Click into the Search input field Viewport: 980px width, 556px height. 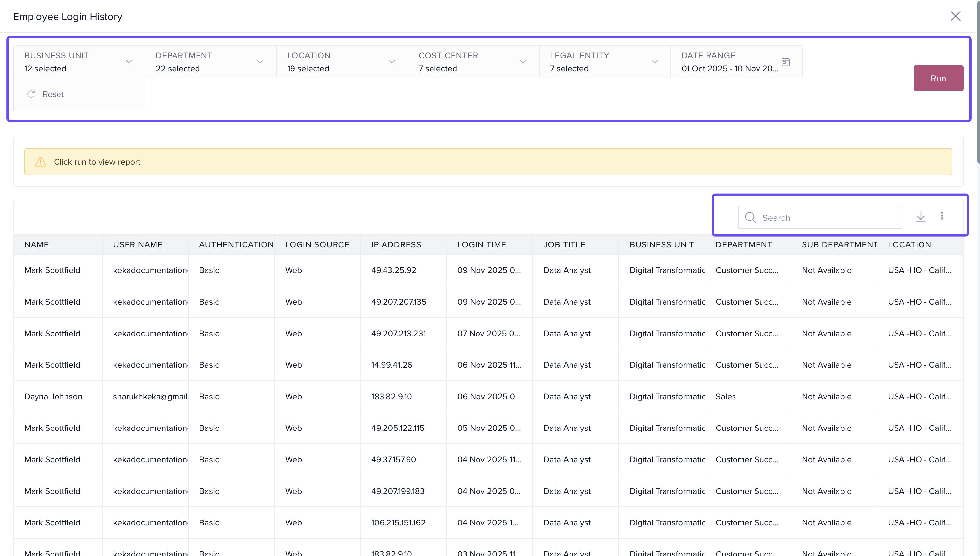click(829, 218)
